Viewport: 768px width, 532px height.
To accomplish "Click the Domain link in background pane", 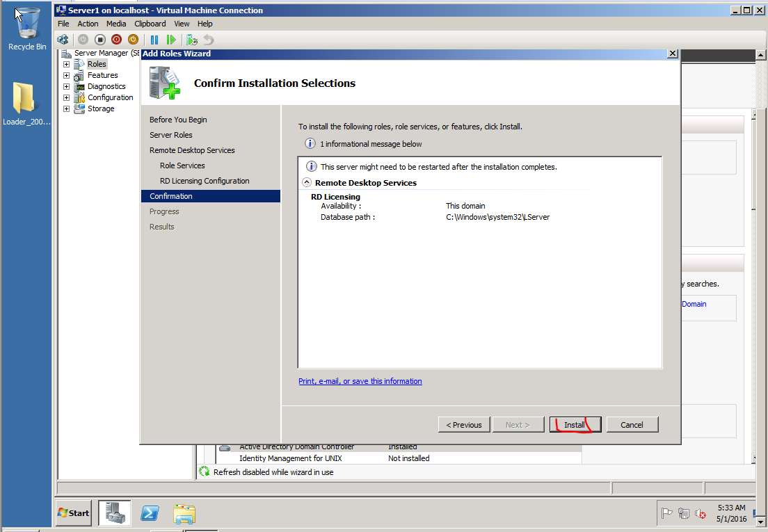I will 694,304.
